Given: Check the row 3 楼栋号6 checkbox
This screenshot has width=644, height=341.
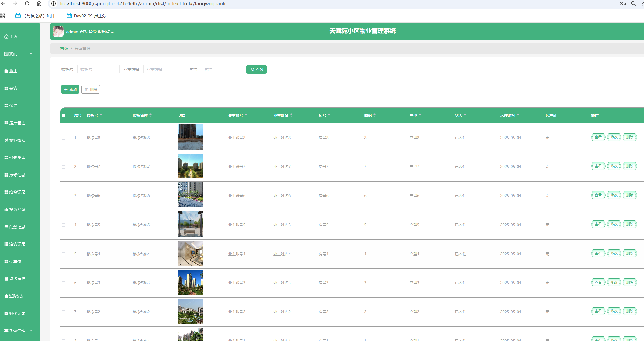Looking at the screenshot, I should 64,196.
